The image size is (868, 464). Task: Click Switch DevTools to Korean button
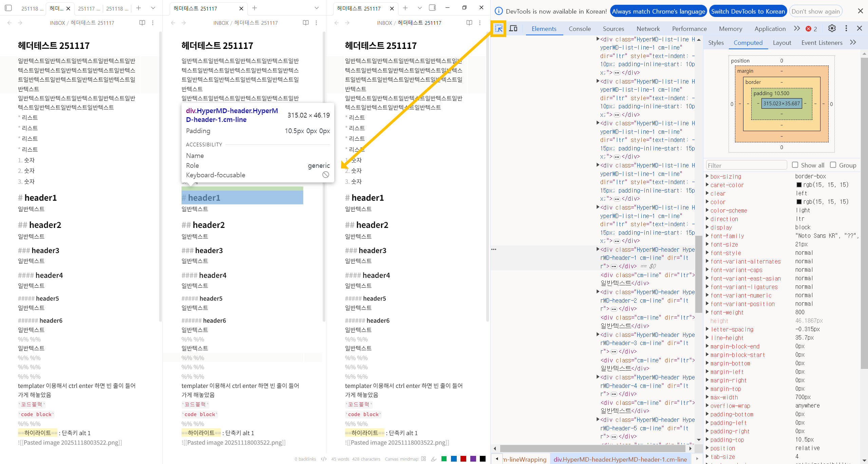pos(748,11)
